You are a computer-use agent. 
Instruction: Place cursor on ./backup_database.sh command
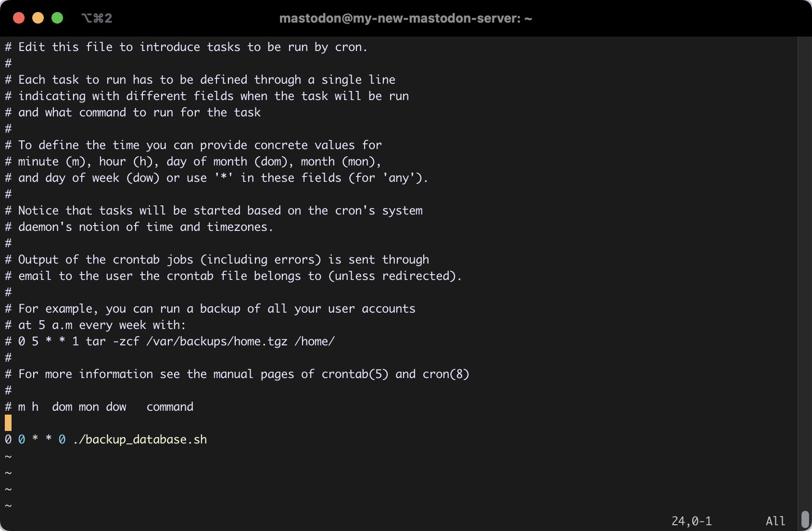[140, 440]
